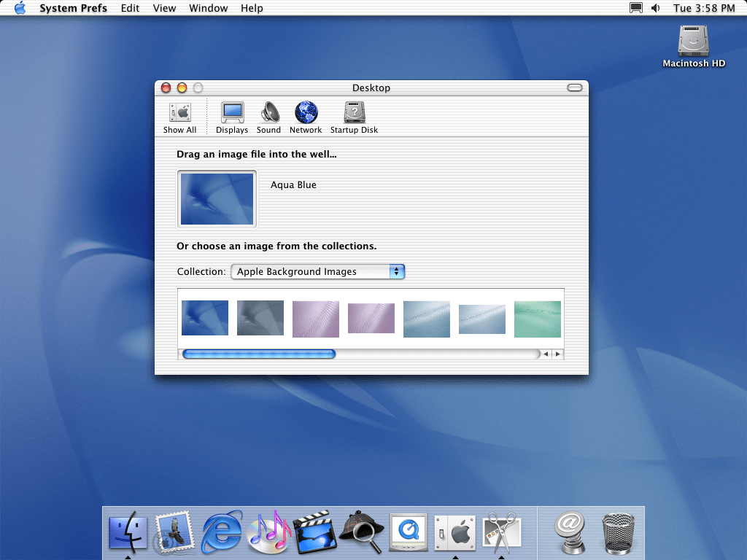Open QuickTime Player in the Dock
747x560 pixels.
coord(408,532)
